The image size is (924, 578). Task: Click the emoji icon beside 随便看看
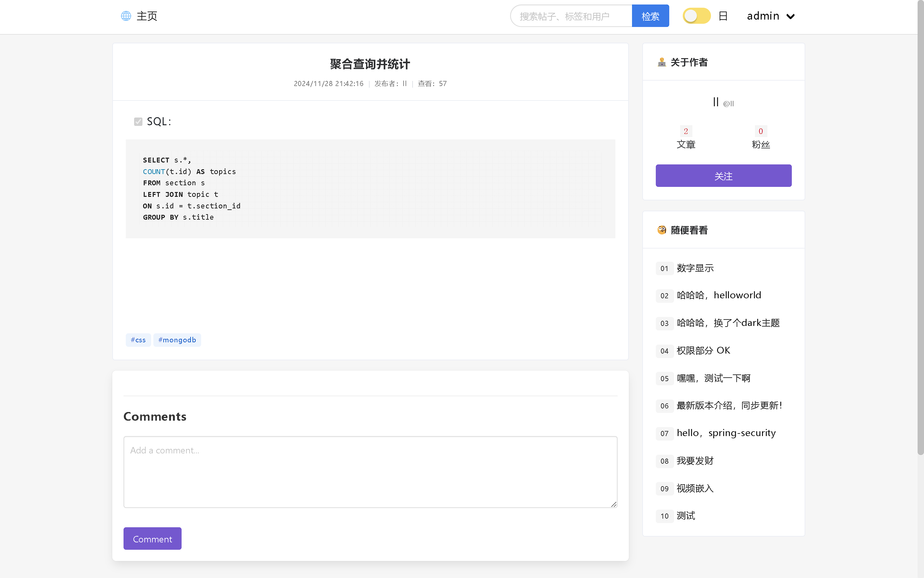pyautogui.click(x=662, y=230)
